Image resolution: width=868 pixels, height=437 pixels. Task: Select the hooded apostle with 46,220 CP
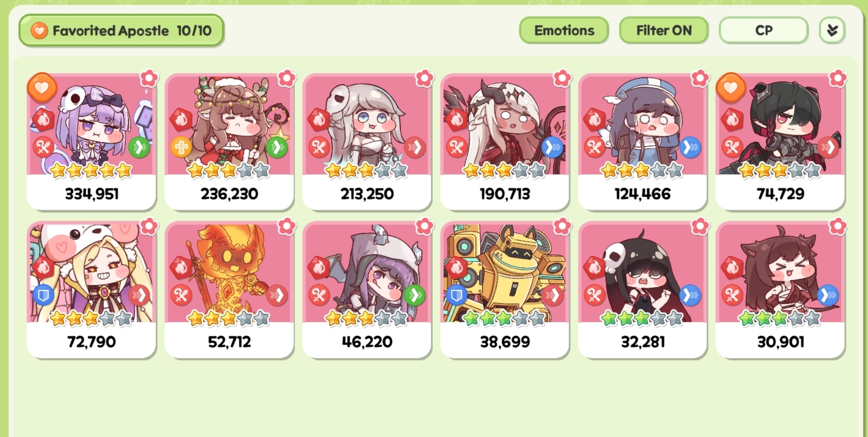367,290
